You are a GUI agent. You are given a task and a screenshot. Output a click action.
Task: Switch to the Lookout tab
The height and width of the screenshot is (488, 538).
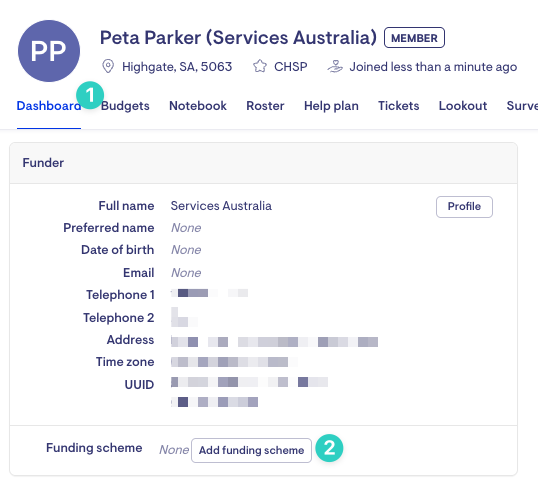(463, 106)
